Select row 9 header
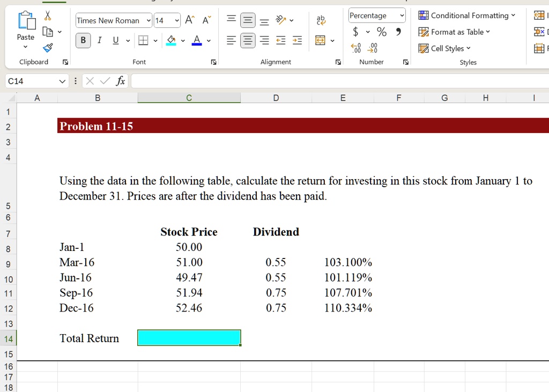 (9, 264)
